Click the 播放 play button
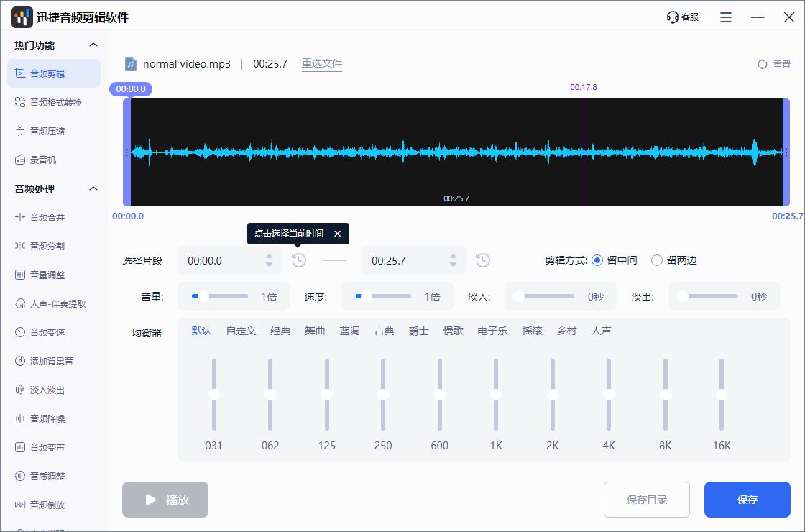805x532 pixels. tap(165, 500)
